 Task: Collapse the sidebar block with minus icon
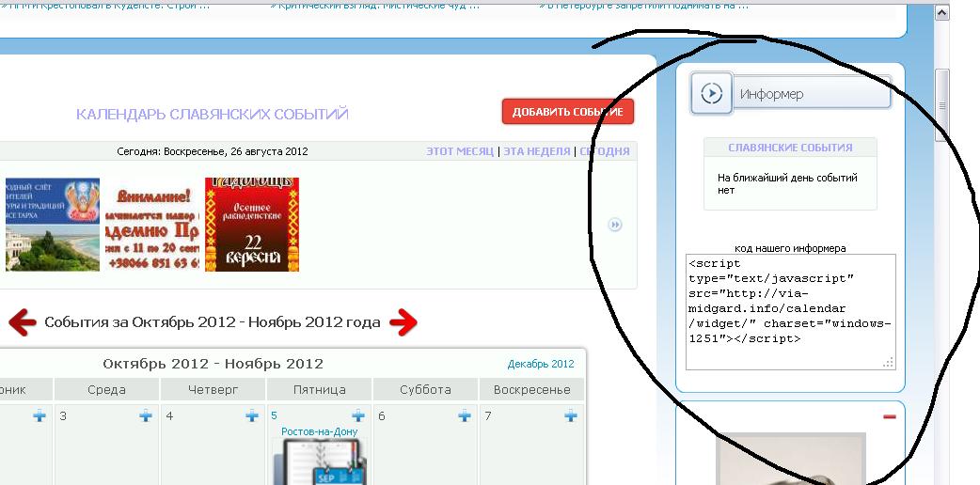coord(889,417)
